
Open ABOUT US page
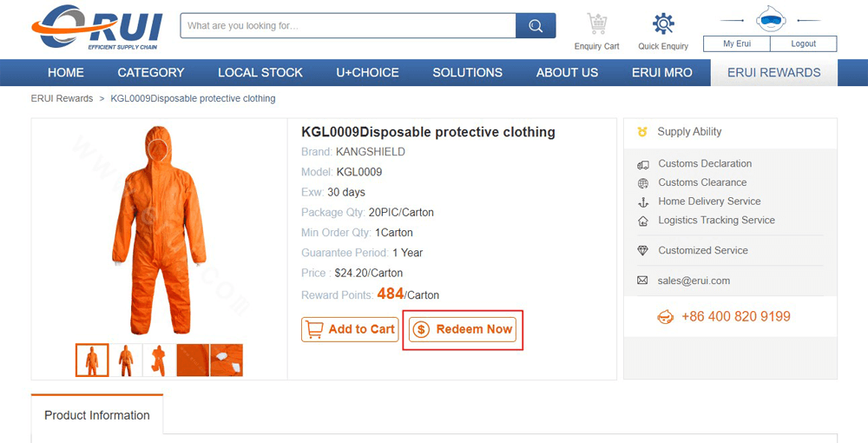568,73
